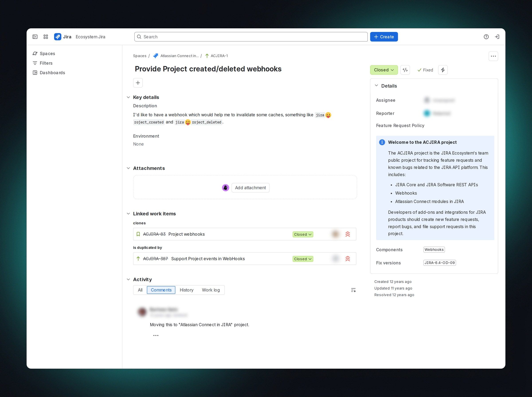The height and width of the screenshot is (397, 532).
Task: Go to Spaces in the sidebar
Action: [x=47, y=54]
